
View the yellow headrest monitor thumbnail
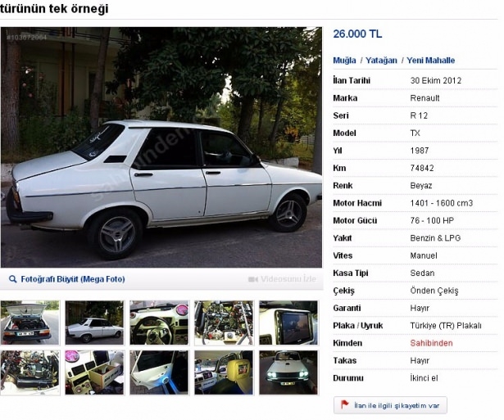click(223, 373)
